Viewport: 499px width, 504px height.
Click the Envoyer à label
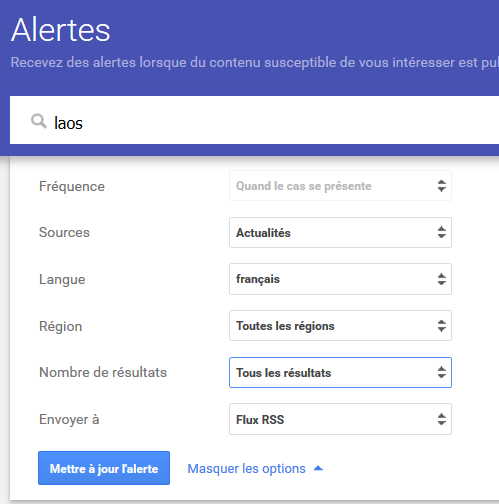(69, 419)
